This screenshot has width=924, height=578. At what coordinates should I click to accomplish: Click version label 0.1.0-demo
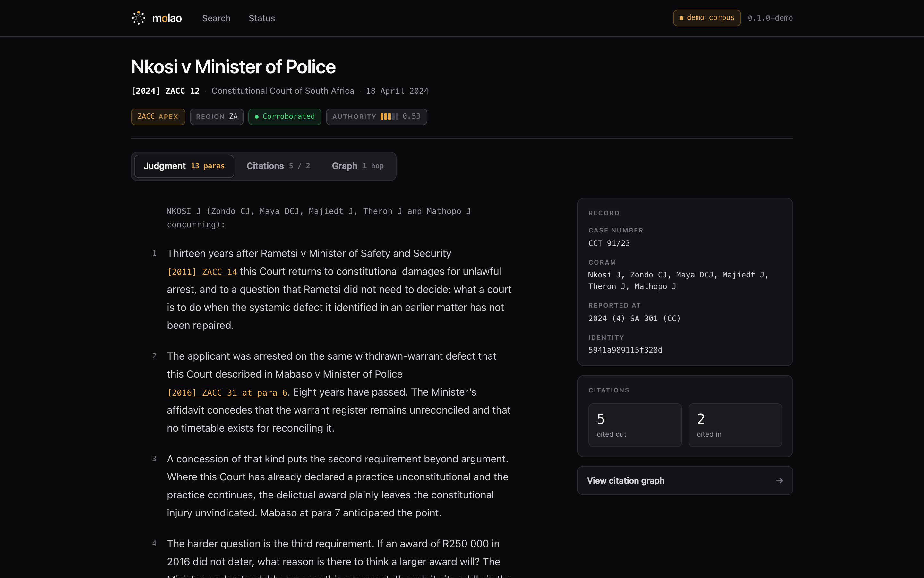770,18
